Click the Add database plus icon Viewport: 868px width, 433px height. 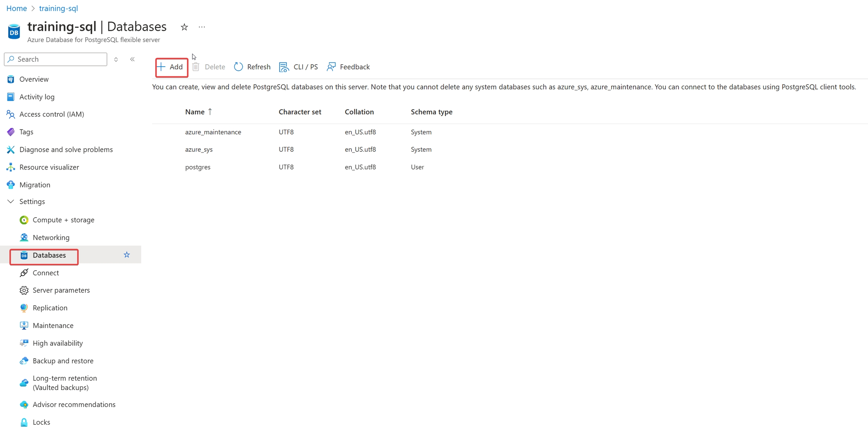tap(161, 67)
